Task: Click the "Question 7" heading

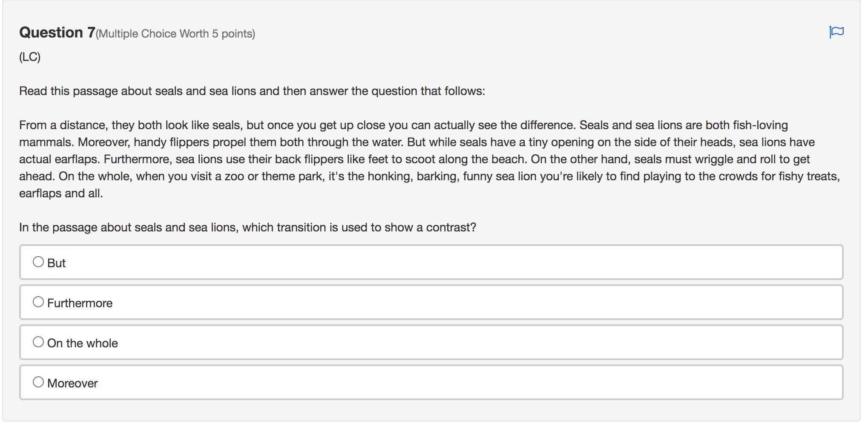Action: [57, 32]
